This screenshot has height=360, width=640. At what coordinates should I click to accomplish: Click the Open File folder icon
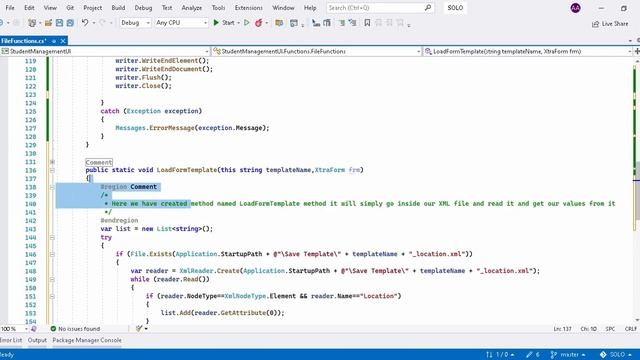point(48,23)
